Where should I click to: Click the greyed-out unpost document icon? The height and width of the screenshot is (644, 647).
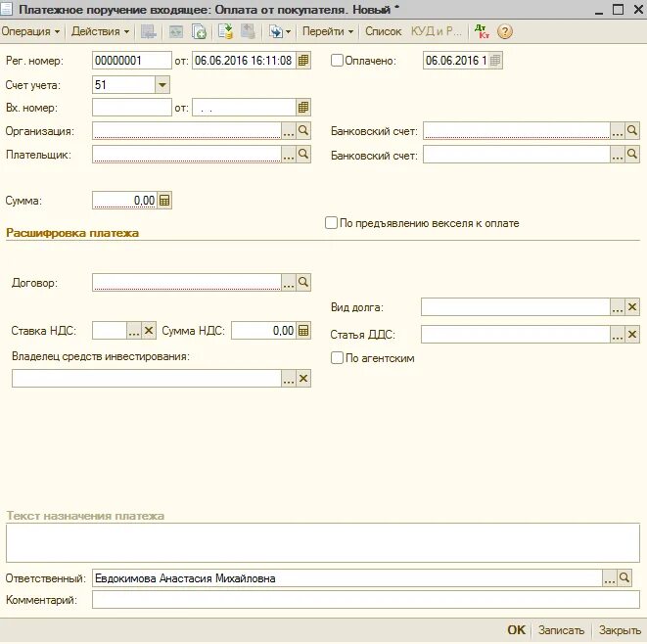tap(248, 31)
